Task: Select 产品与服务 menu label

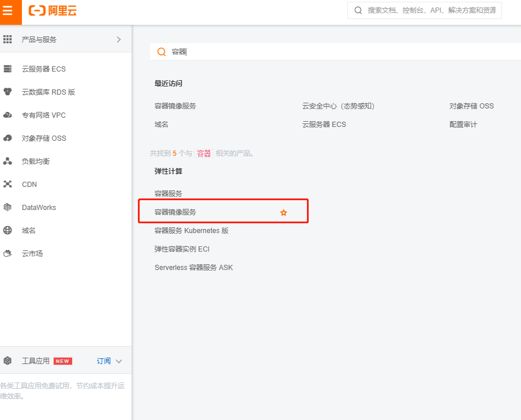Action: pyautogui.click(x=39, y=40)
